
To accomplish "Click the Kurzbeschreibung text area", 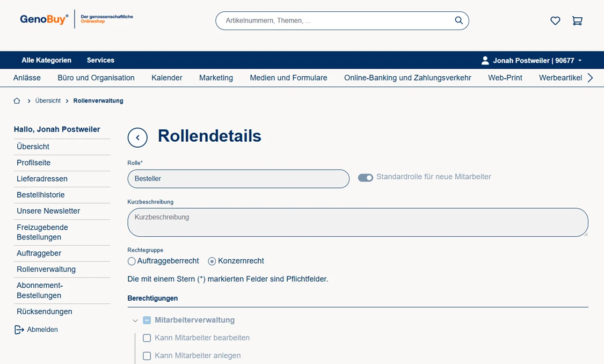I will (358, 222).
